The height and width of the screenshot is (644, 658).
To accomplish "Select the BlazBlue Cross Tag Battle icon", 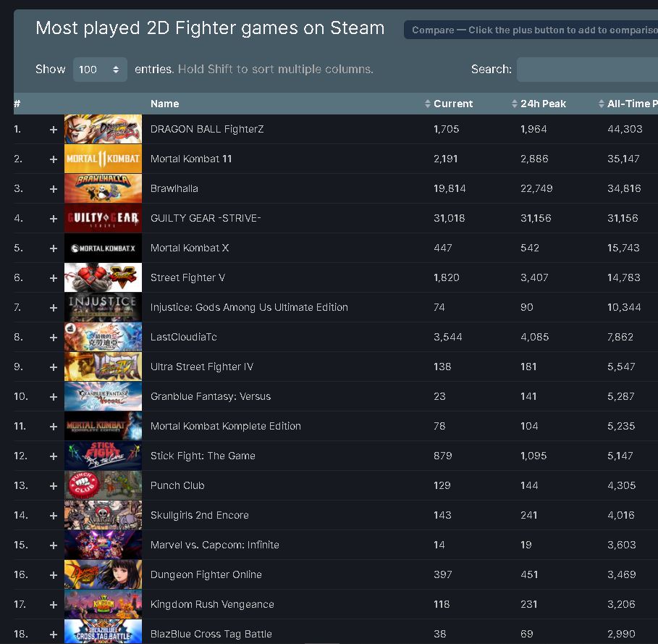I will point(102,633).
